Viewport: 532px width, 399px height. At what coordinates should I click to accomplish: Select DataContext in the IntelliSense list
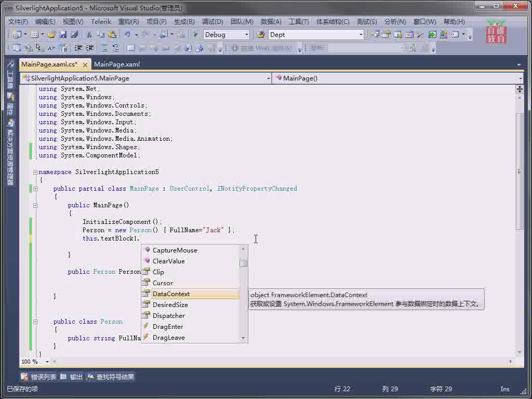[x=191, y=294]
